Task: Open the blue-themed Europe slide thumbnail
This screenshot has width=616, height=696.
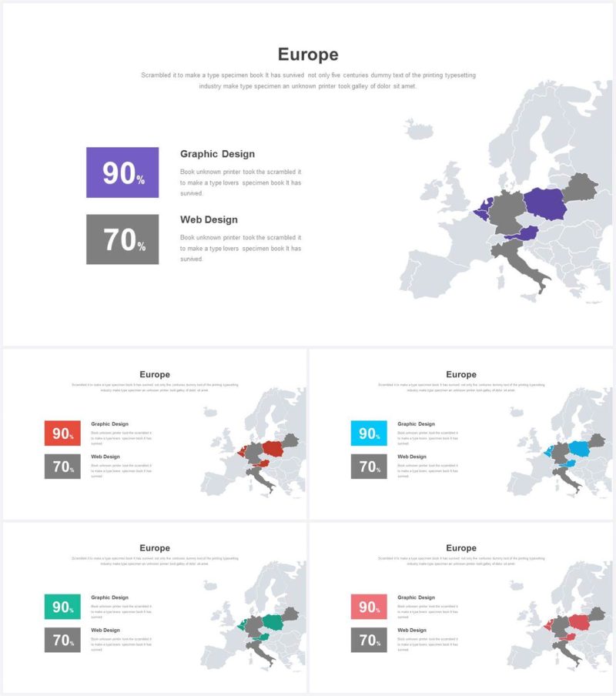Action: click(461, 434)
